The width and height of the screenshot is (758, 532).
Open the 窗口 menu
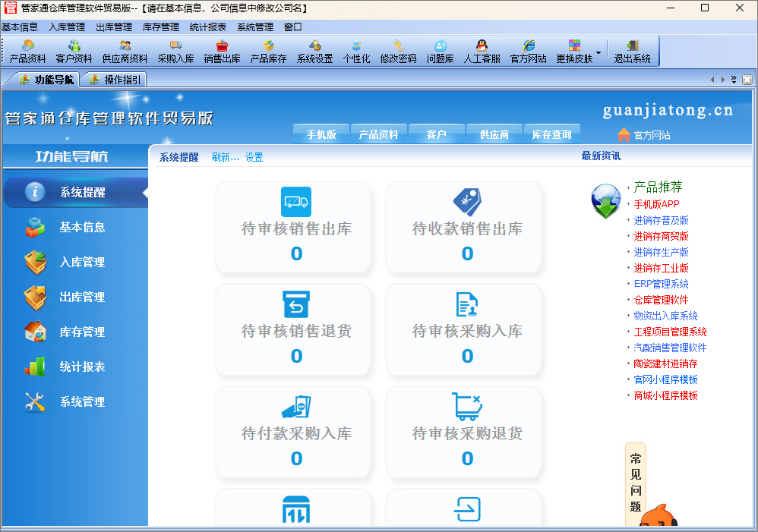292,27
